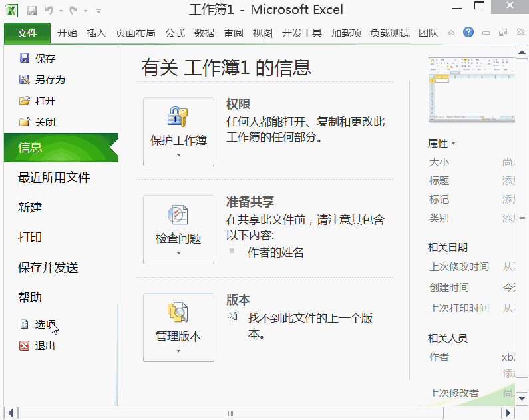Switch to the 数据 (Data) tab
The image size is (529, 420).
click(x=204, y=33)
